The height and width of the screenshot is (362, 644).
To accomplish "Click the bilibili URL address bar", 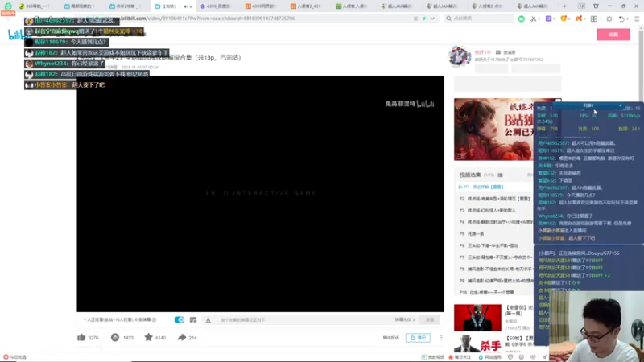I will click(208, 19).
